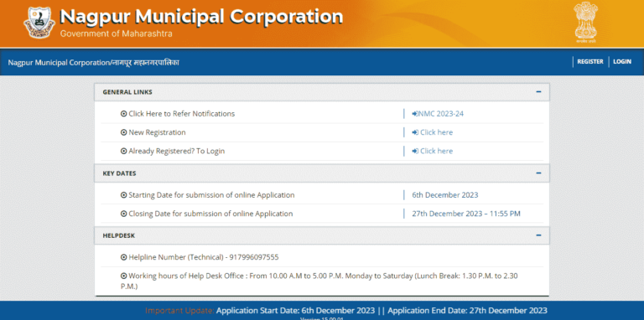Click the bullet icon before Helpline Number
The height and width of the screenshot is (320, 644).
coord(123,257)
